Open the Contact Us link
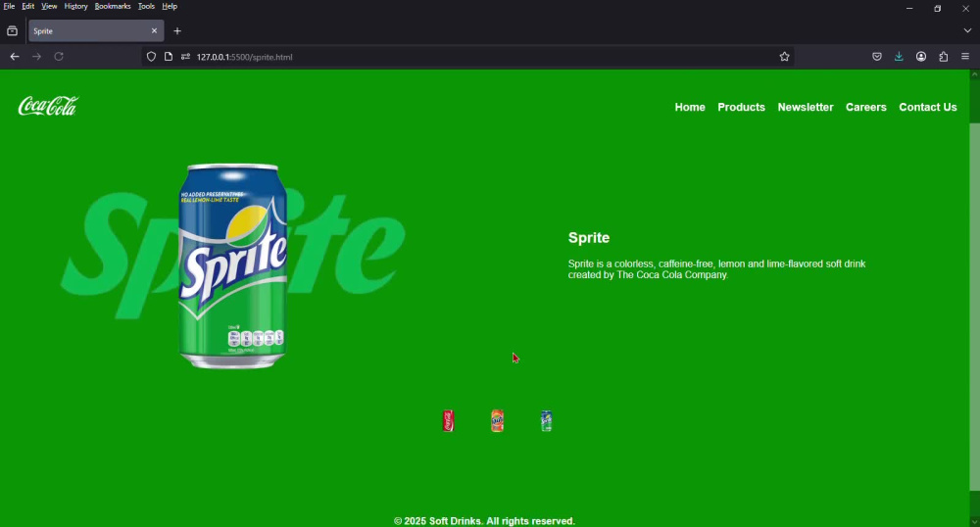980x527 pixels. [x=927, y=108]
